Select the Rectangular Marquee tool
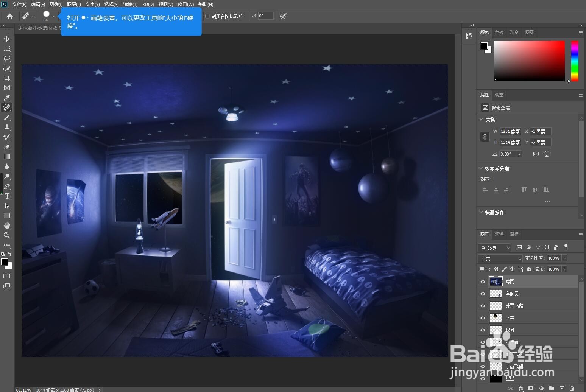 coord(7,48)
